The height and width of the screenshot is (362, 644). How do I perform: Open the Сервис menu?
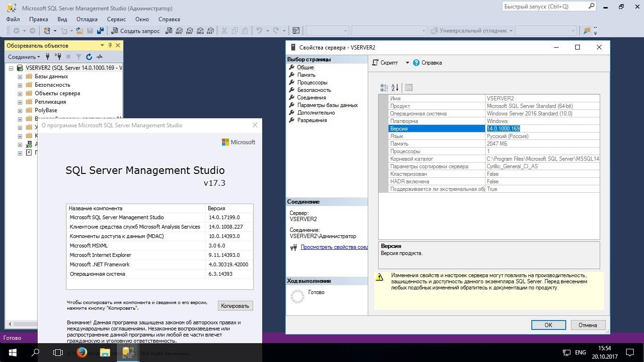click(x=116, y=19)
